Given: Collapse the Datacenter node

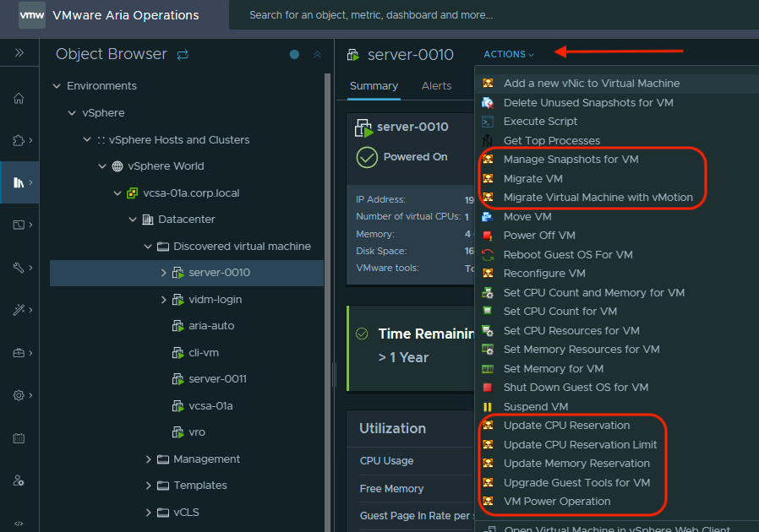Looking at the screenshot, I should [133, 219].
